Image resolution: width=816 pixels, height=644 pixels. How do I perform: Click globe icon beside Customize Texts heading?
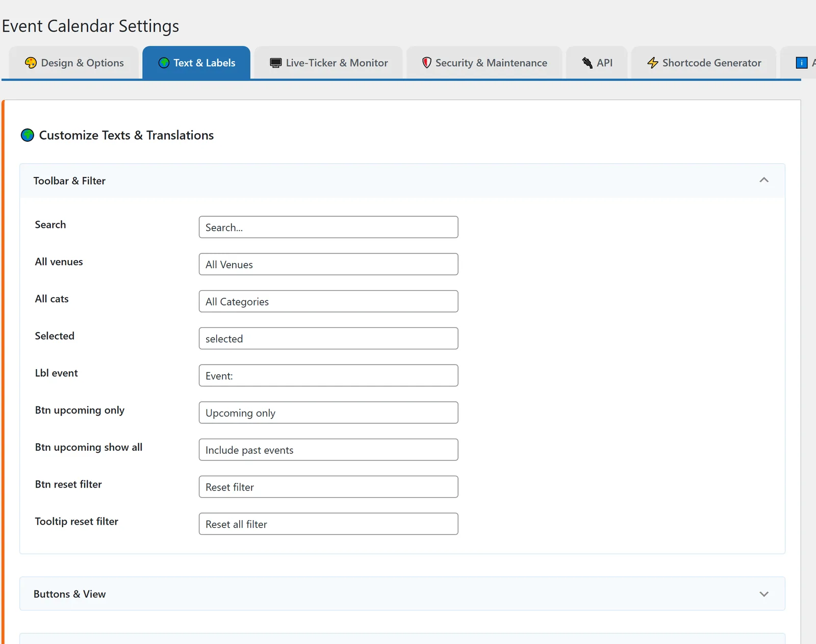(x=28, y=135)
